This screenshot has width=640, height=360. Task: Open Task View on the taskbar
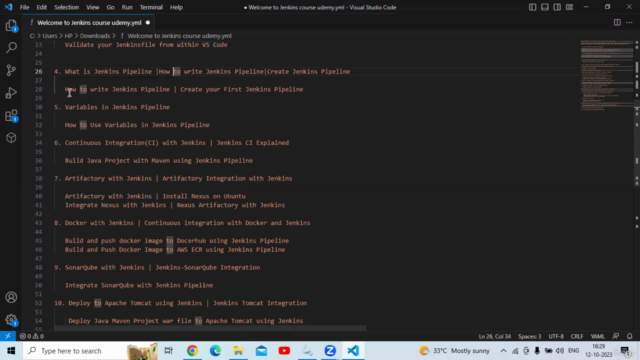pos(169,351)
